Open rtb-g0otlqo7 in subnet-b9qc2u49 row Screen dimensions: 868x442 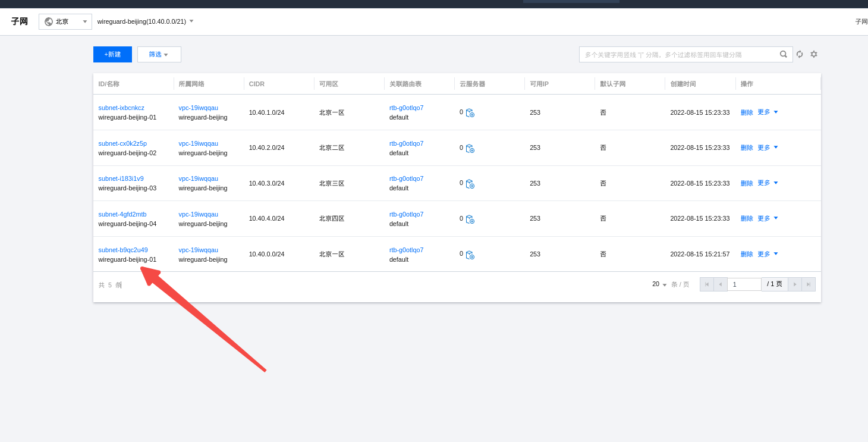(x=407, y=250)
